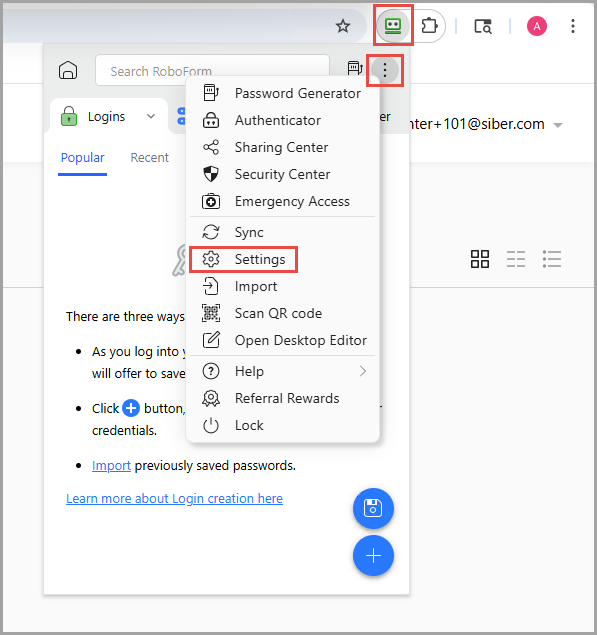
Task: Switch to the Recent tab
Action: [149, 158]
